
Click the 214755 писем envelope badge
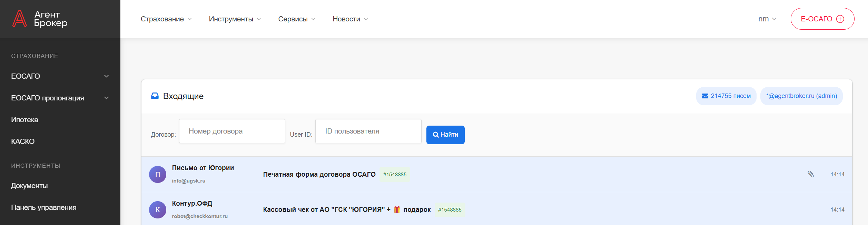pos(726,96)
